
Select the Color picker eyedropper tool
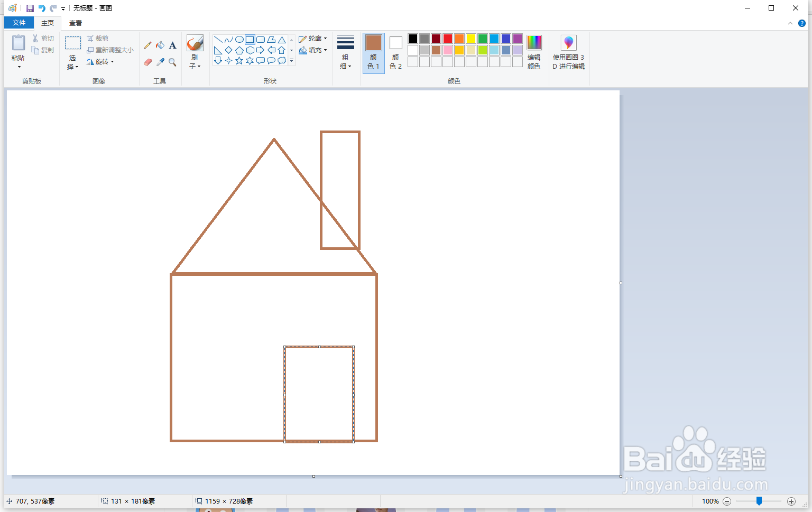[x=160, y=62]
